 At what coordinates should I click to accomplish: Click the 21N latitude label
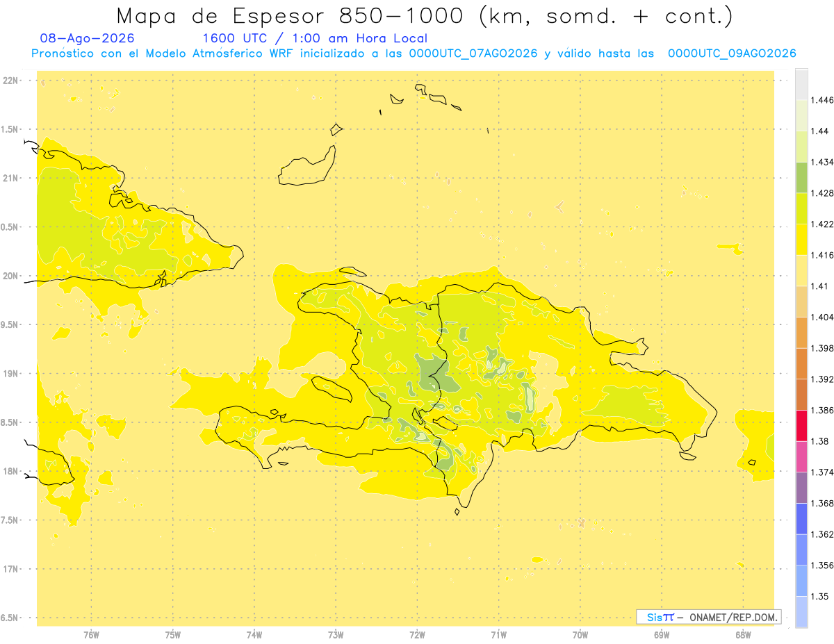point(10,178)
